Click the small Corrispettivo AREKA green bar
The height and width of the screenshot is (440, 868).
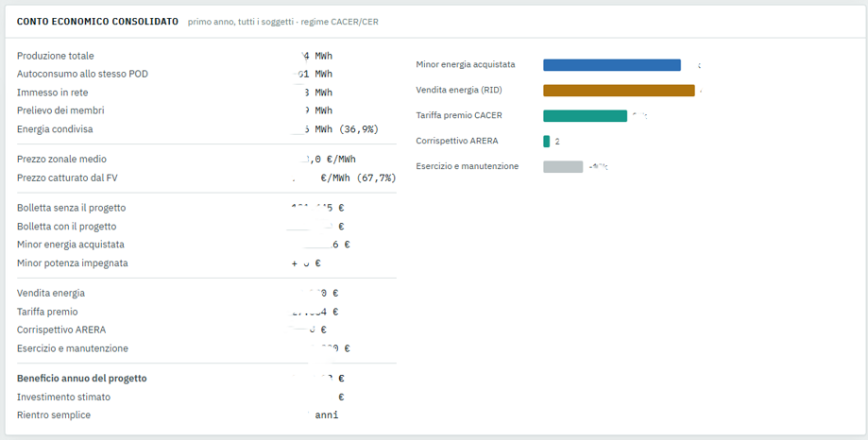point(546,141)
